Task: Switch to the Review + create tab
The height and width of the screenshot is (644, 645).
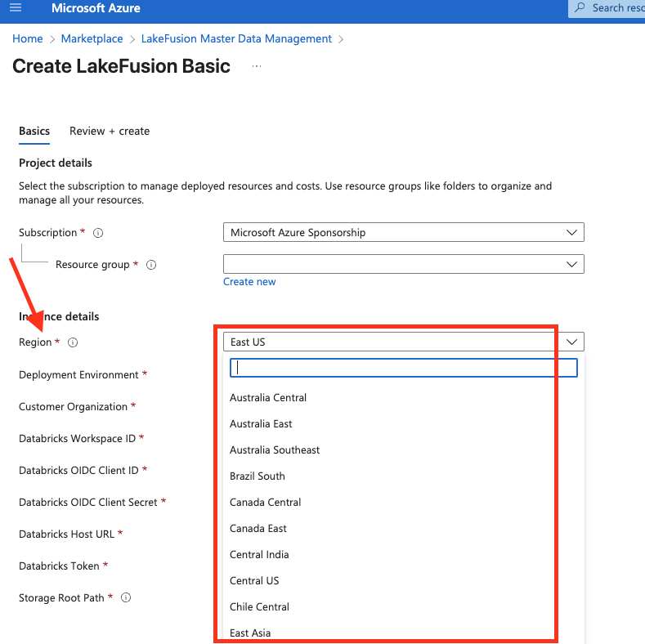Action: click(x=110, y=132)
